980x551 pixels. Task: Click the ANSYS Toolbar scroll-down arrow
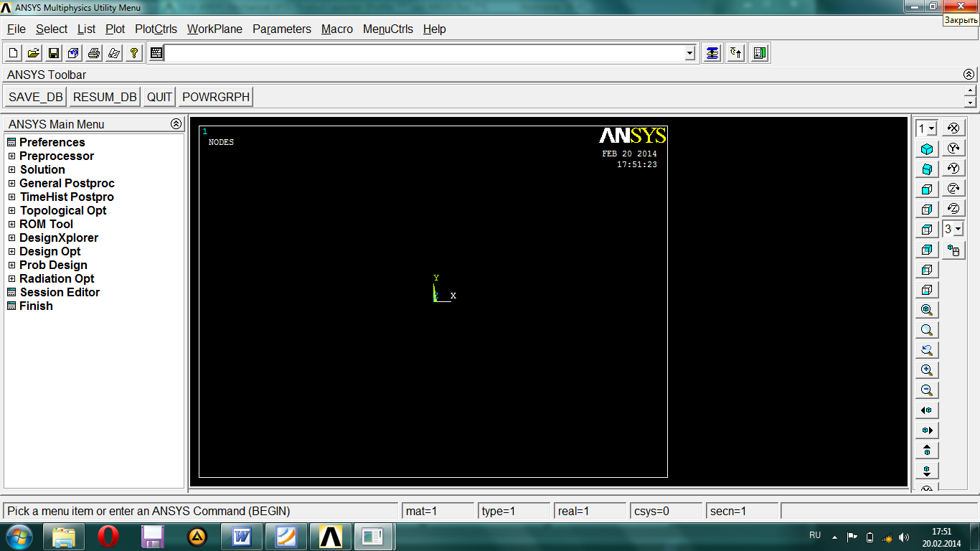(970, 103)
